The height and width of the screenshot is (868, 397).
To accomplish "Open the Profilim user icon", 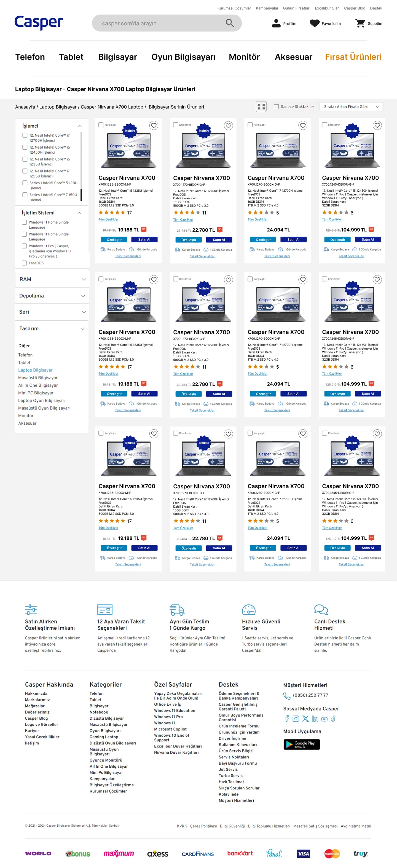I will click(x=276, y=23).
